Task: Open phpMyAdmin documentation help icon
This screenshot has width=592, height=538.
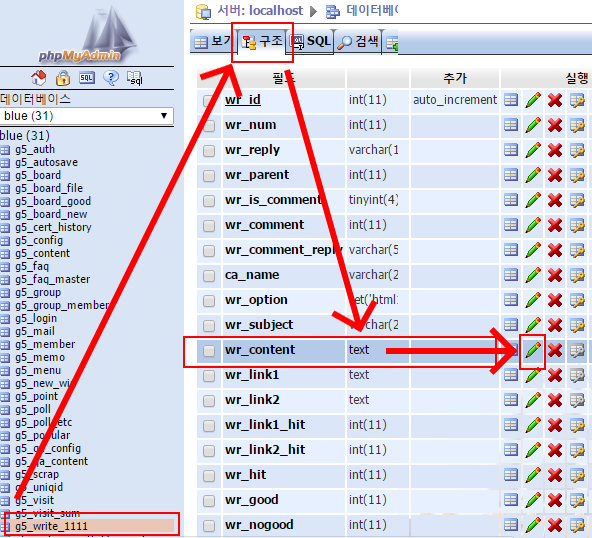Action: 111,78
